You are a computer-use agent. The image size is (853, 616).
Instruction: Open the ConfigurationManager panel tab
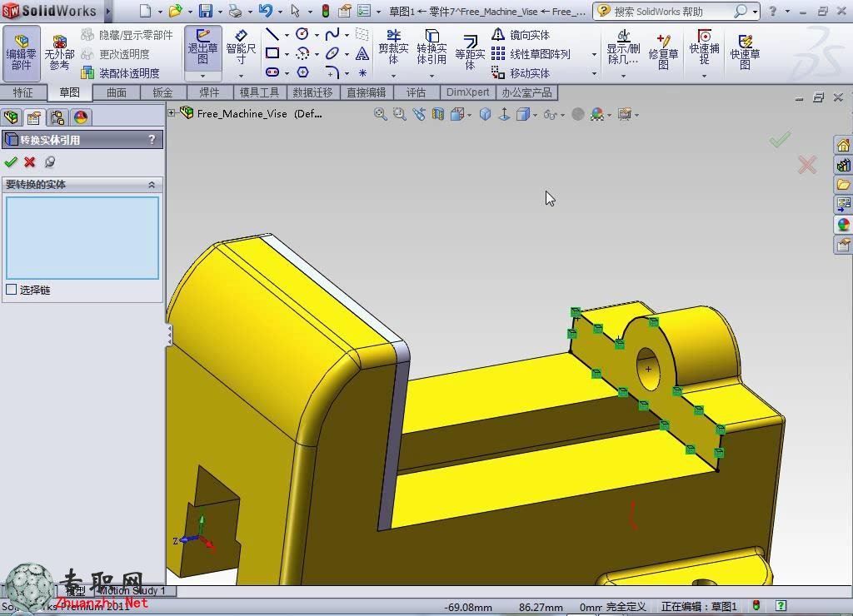click(x=57, y=117)
